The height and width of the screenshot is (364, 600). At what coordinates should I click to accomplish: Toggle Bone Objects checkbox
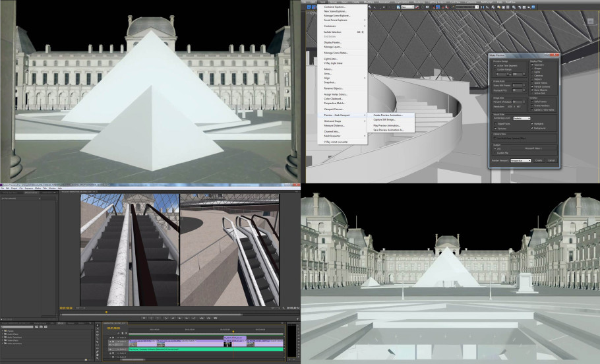(532, 90)
